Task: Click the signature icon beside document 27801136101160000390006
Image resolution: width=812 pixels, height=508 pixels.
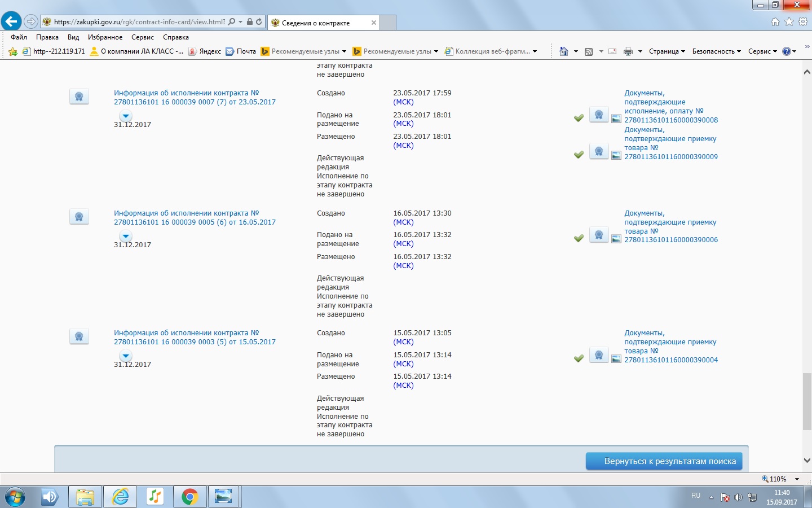Action: [x=599, y=235]
